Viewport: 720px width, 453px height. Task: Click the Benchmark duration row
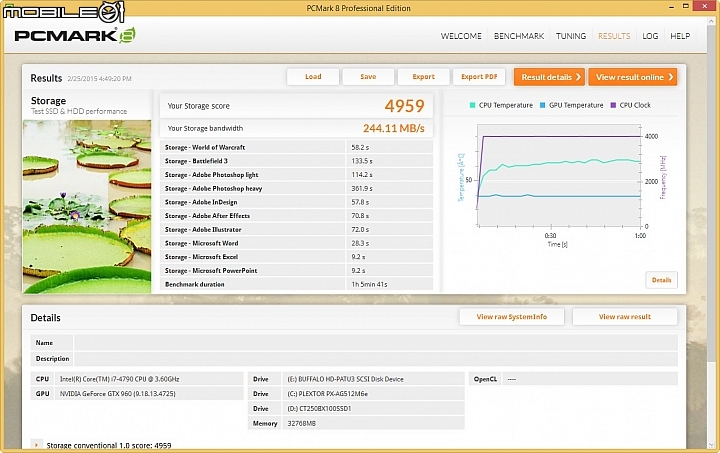tap(296, 284)
